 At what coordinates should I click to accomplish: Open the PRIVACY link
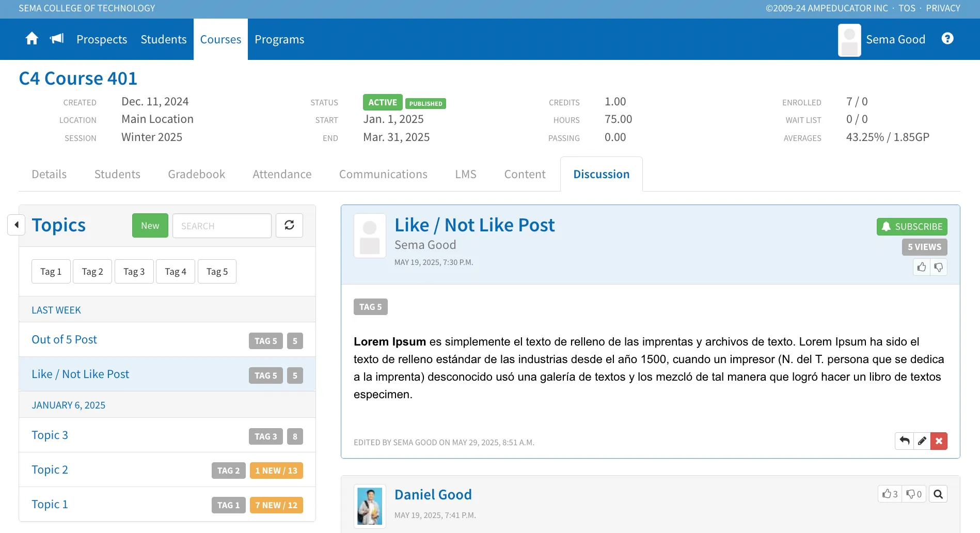click(943, 8)
